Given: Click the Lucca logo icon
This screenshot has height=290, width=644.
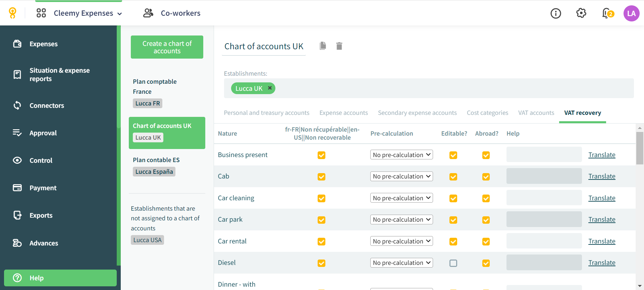Looking at the screenshot, I should 12,13.
